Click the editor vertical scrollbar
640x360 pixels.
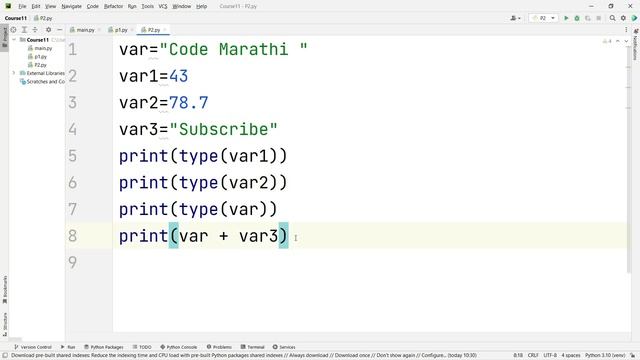(x=629, y=159)
